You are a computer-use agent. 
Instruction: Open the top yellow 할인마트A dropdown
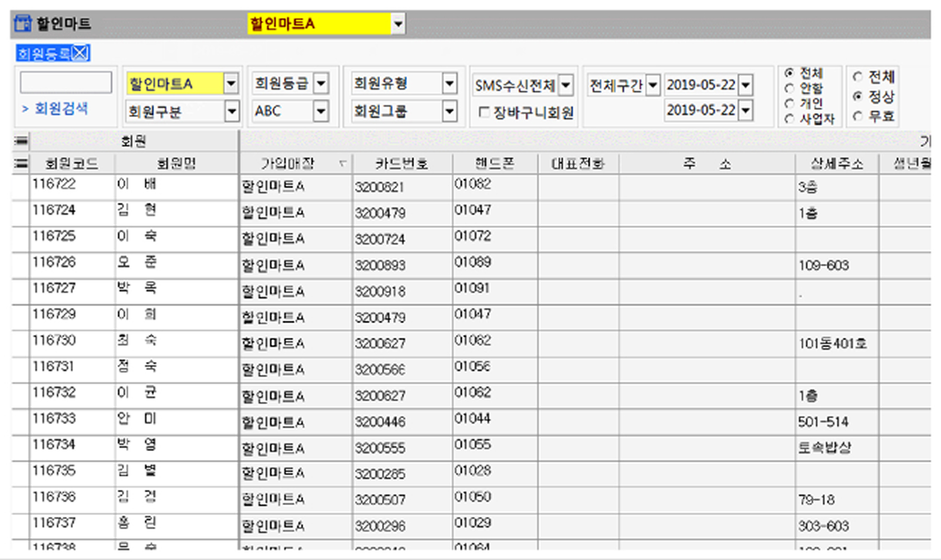click(x=398, y=24)
